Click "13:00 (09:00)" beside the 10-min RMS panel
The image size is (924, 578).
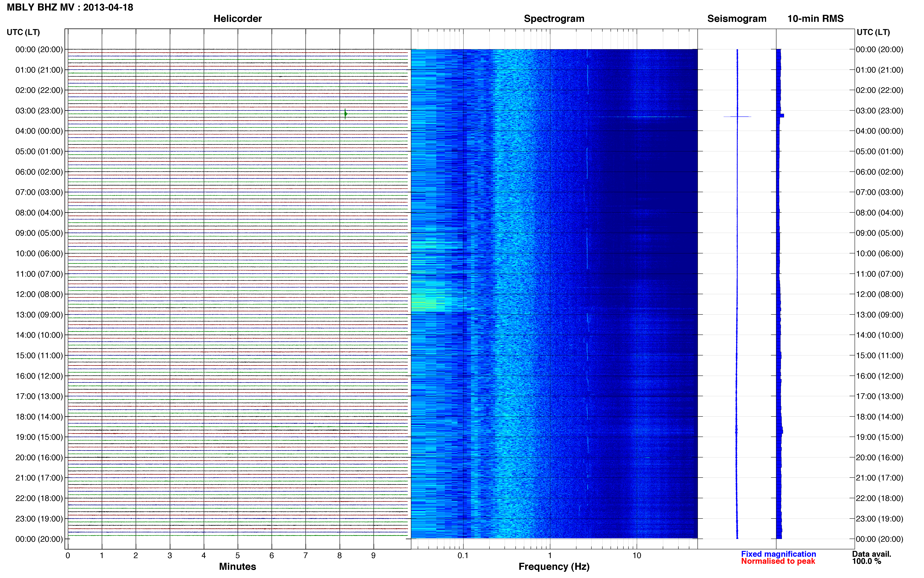tap(880, 315)
